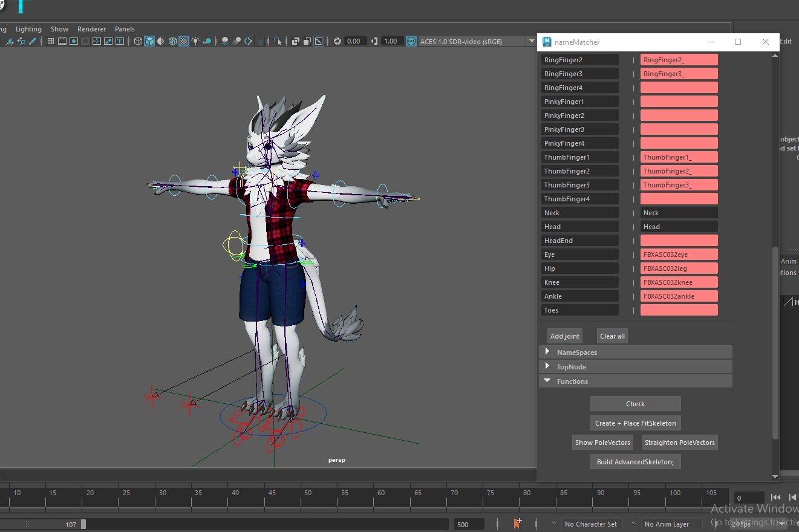Select smooth shade all cube icon
The image size is (799, 532).
(x=149, y=41)
